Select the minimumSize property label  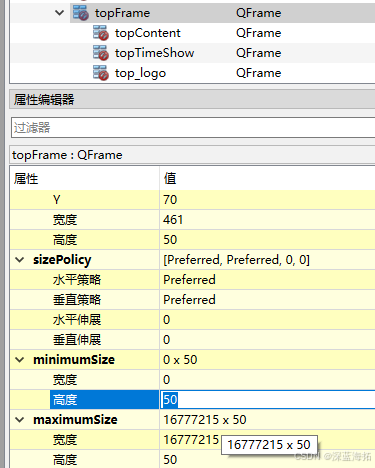74,360
